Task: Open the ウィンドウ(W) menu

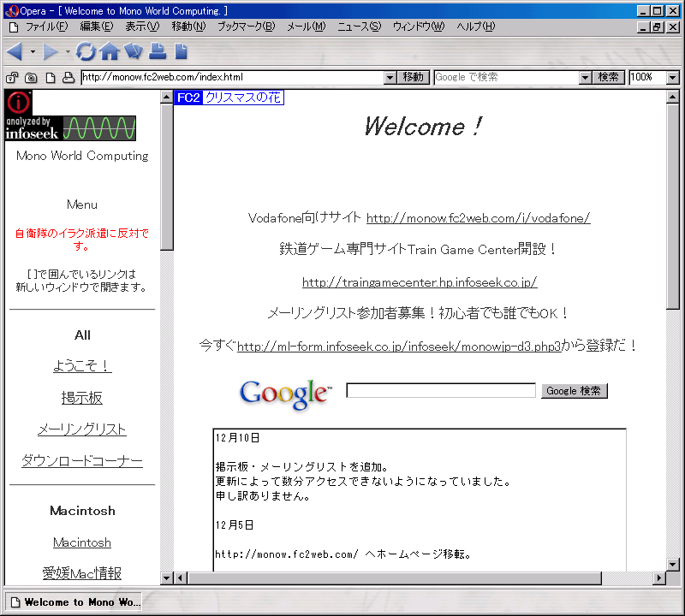Action: pyautogui.click(x=419, y=27)
